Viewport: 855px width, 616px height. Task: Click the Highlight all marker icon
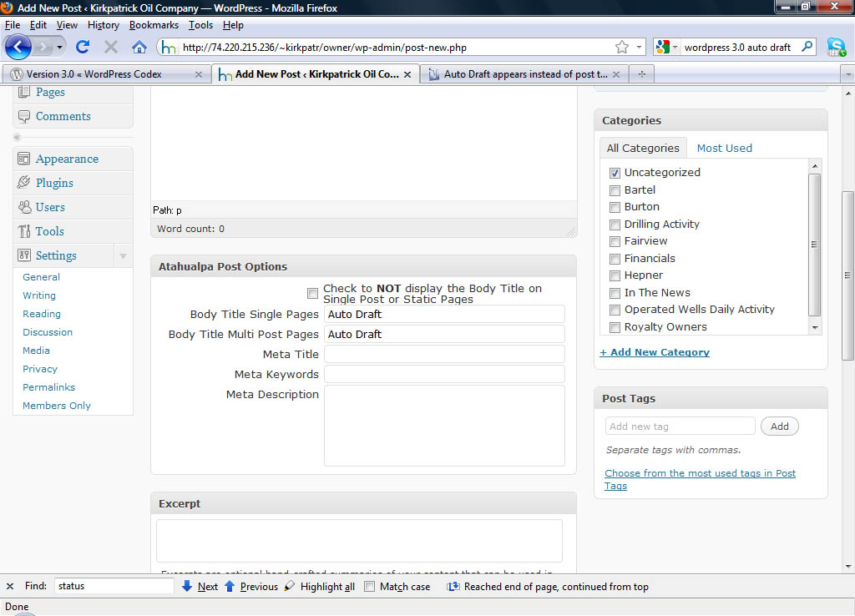(290, 586)
